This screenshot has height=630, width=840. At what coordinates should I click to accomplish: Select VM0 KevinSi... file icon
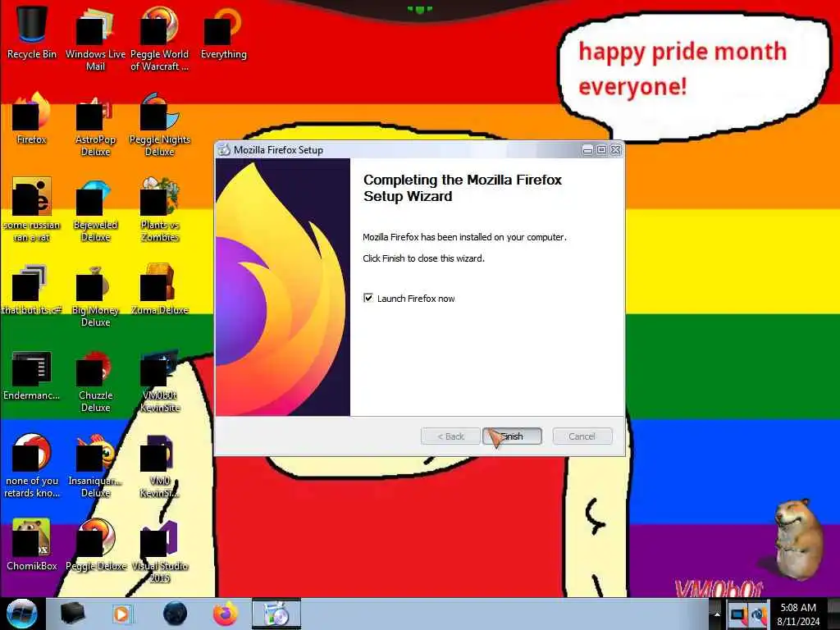click(160, 466)
